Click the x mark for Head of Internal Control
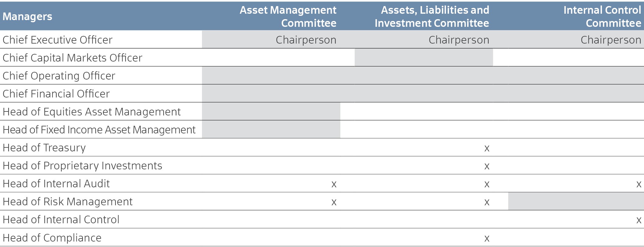The width and height of the screenshot is (644, 247). [x=639, y=221]
